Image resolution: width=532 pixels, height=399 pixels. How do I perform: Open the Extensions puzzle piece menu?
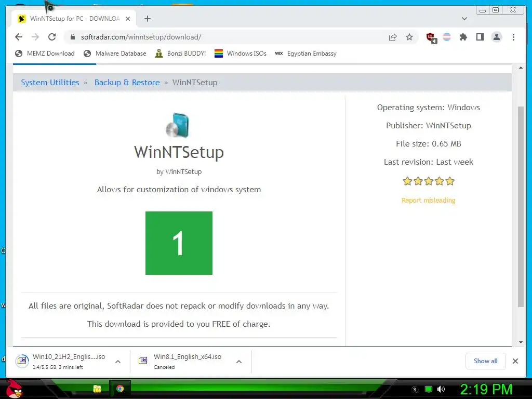463,37
